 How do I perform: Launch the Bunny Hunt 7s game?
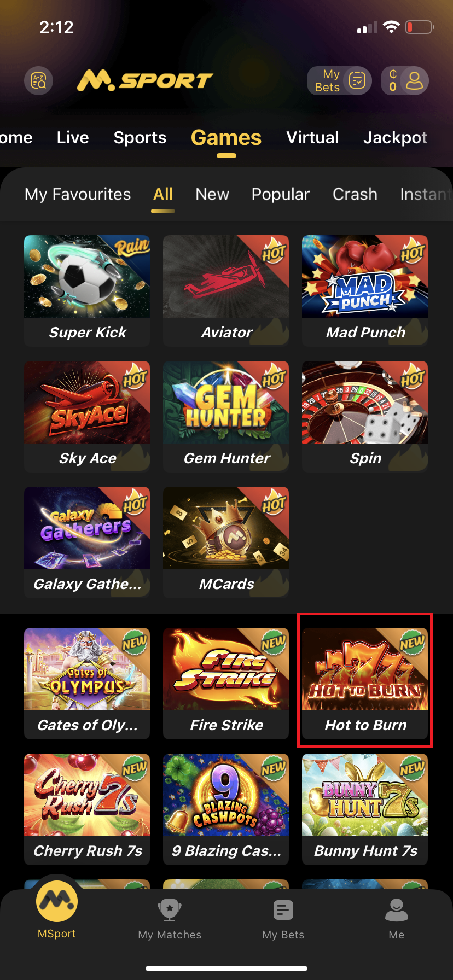(365, 809)
